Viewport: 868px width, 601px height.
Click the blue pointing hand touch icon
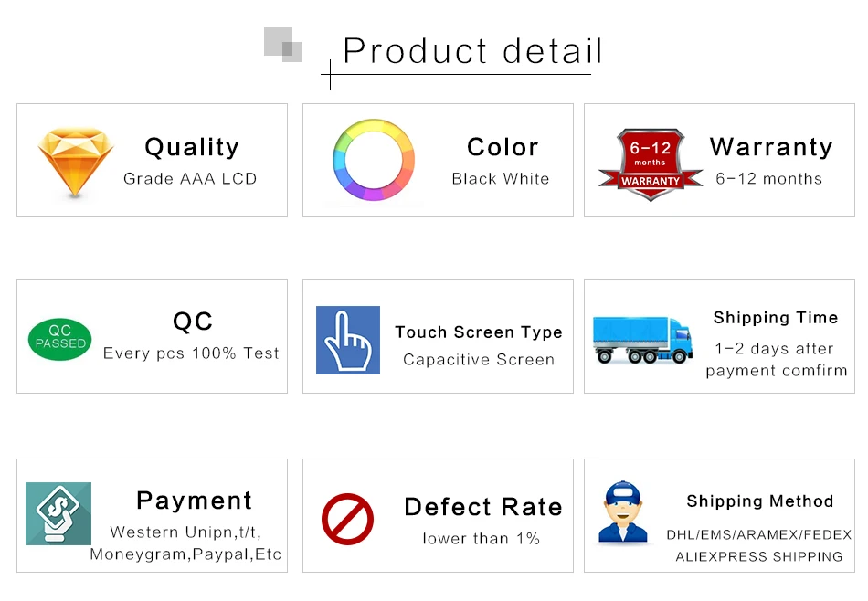pos(347,340)
